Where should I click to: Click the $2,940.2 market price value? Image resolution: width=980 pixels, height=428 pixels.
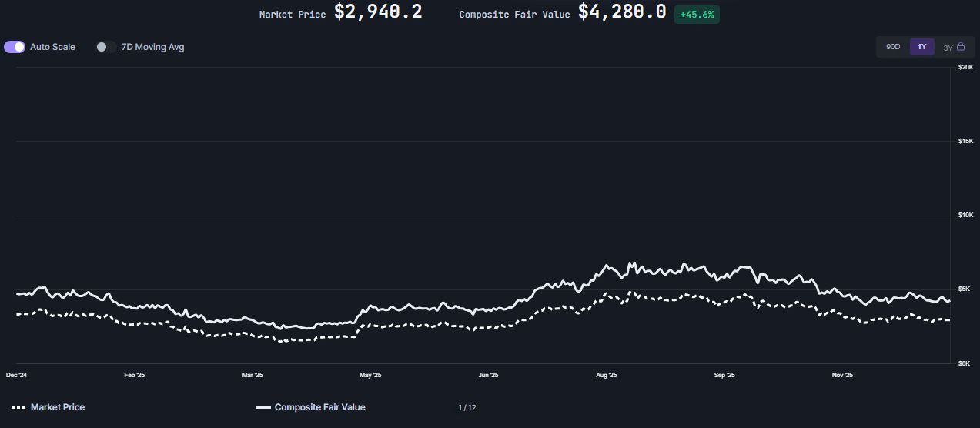(377, 12)
